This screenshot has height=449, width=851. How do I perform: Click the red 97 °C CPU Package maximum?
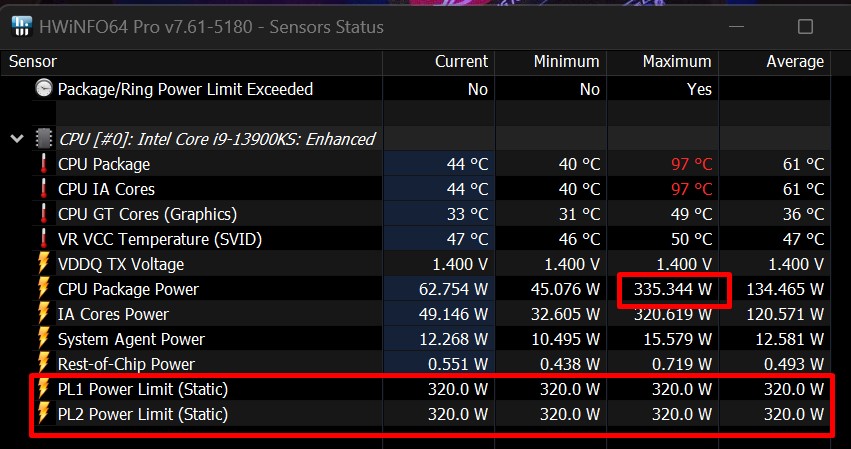point(691,164)
